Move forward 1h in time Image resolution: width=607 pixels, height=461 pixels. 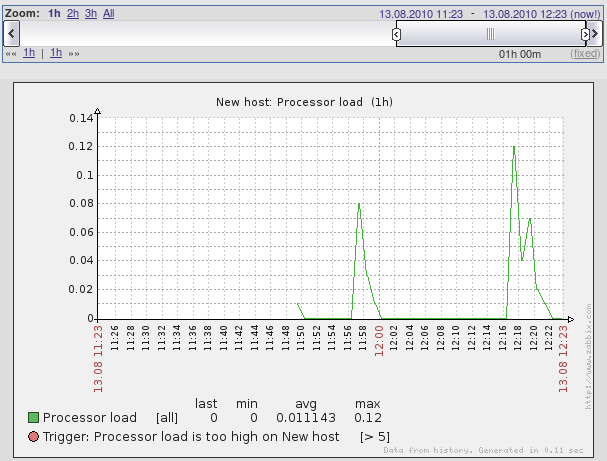[56, 53]
